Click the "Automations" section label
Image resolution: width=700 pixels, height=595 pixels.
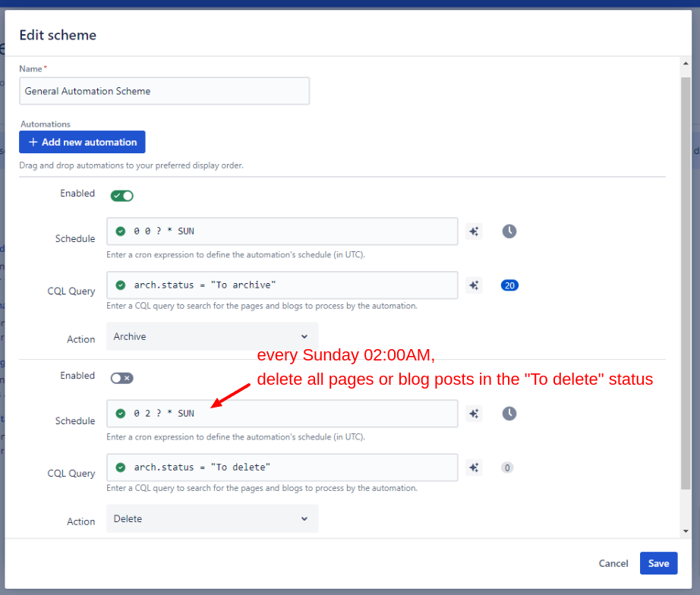pyautogui.click(x=45, y=124)
